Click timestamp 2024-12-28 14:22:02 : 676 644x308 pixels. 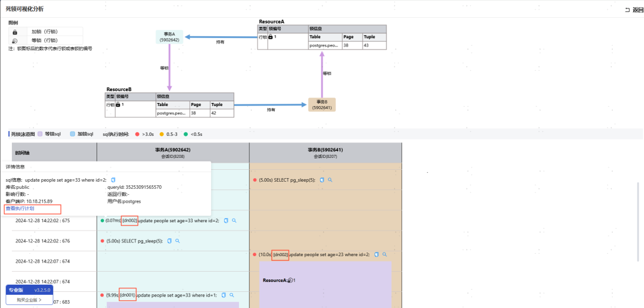(x=43, y=241)
